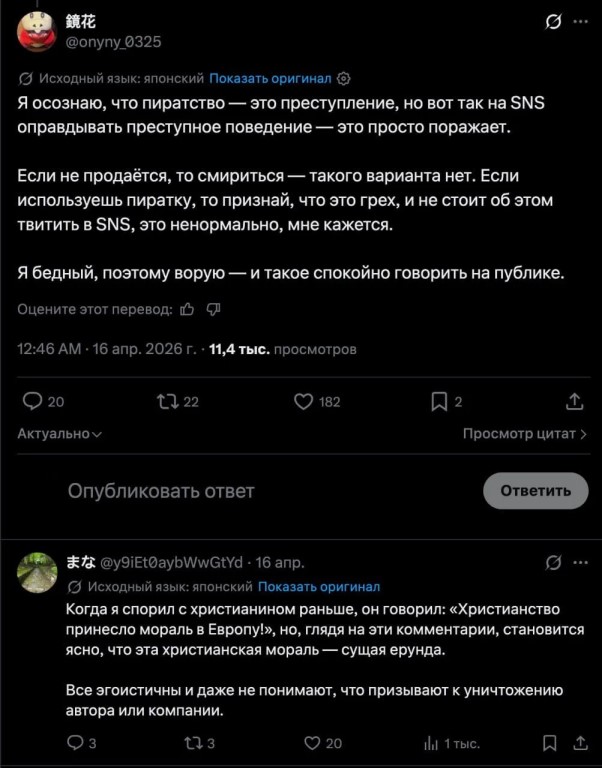This screenshot has height=768, width=602.
Task: Open three-dot menu on まな's reply
Action: 580,562
